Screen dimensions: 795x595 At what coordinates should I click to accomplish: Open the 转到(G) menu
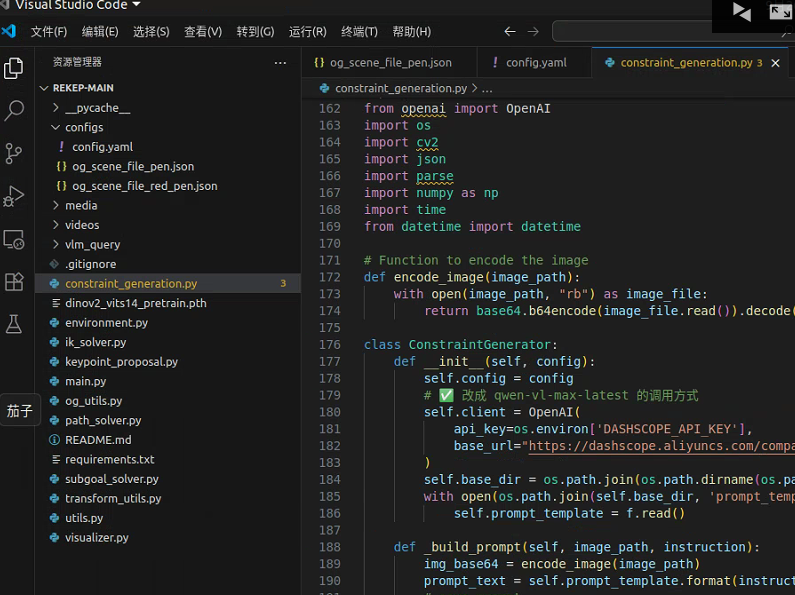click(x=255, y=31)
